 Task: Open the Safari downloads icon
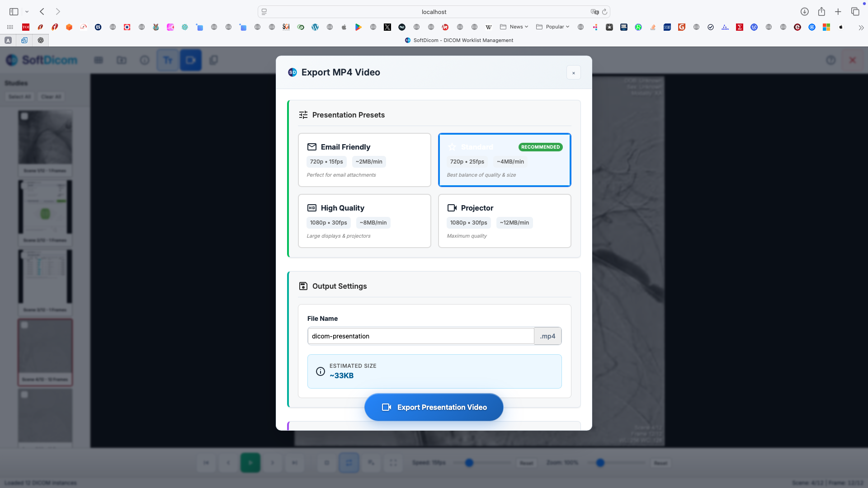click(x=804, y=12)
